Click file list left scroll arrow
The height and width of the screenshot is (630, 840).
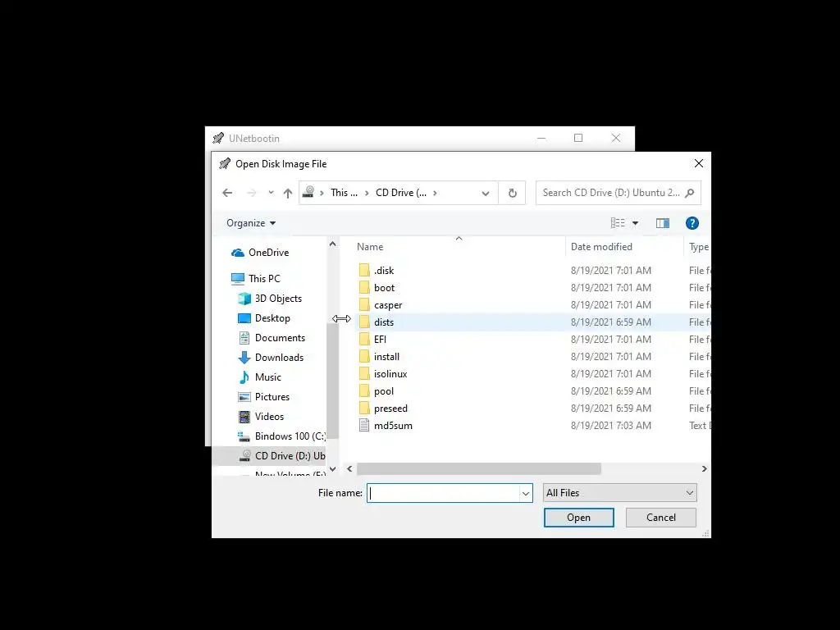[349, 468]
